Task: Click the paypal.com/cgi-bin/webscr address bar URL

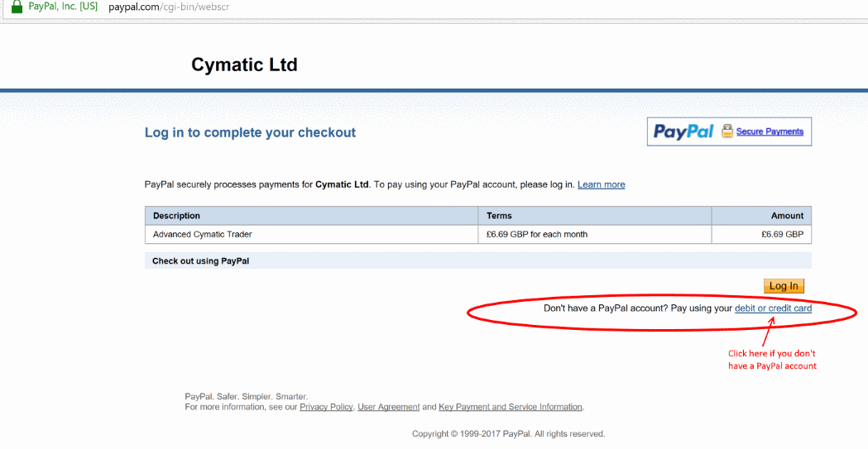Action: [x=169, y=7]
